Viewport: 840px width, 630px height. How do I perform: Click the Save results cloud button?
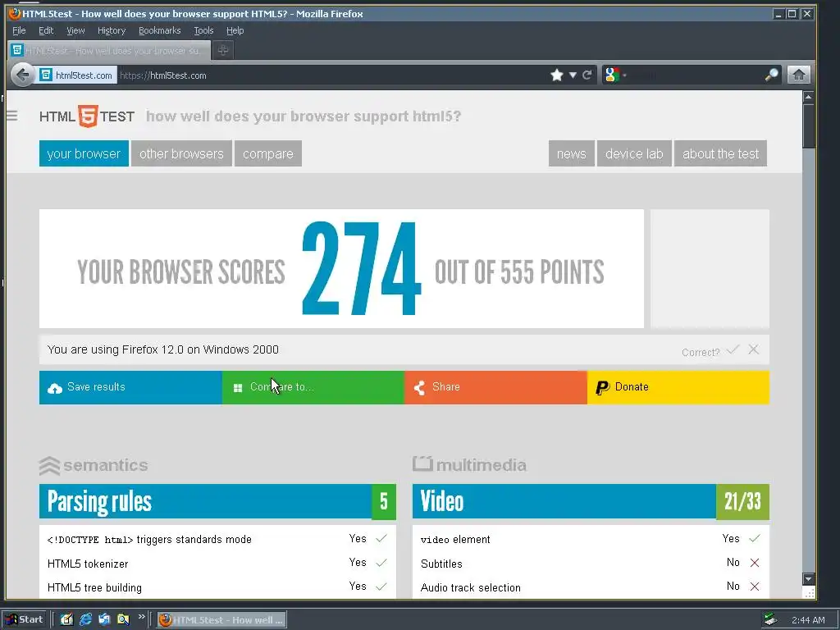(130, 387)
